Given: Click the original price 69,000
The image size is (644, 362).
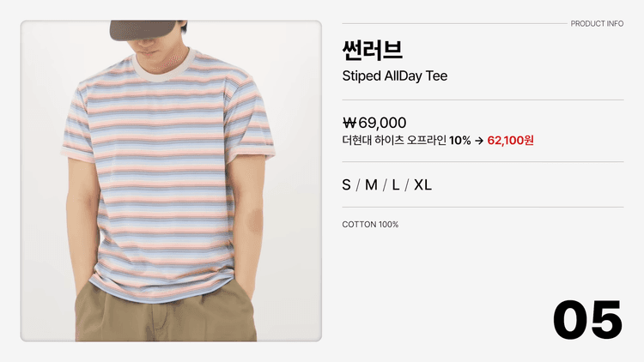Looking at the screenshot, I should pyautogui.click(x=382, y=123).
